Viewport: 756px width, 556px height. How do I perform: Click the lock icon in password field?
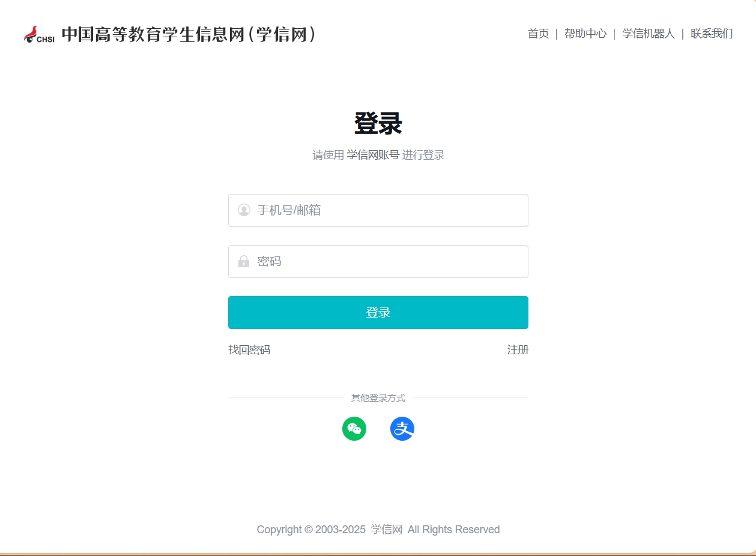[244, 261]
